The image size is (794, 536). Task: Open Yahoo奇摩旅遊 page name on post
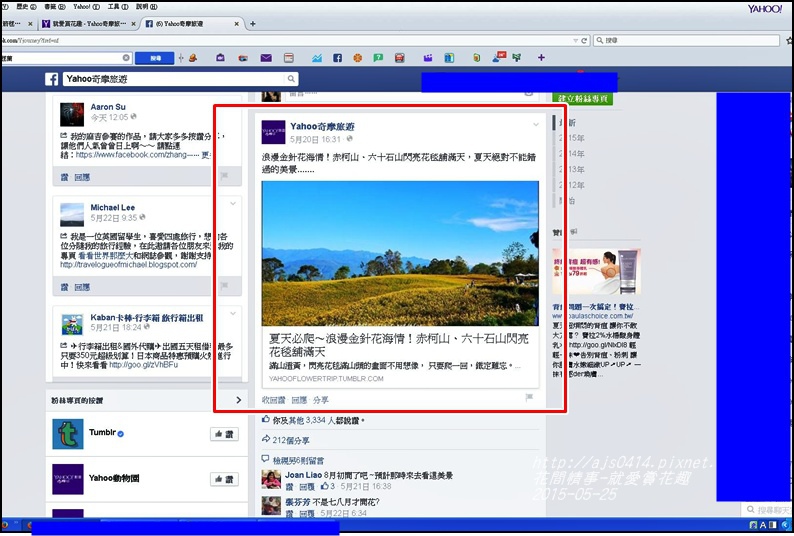[x=322, y=127]
